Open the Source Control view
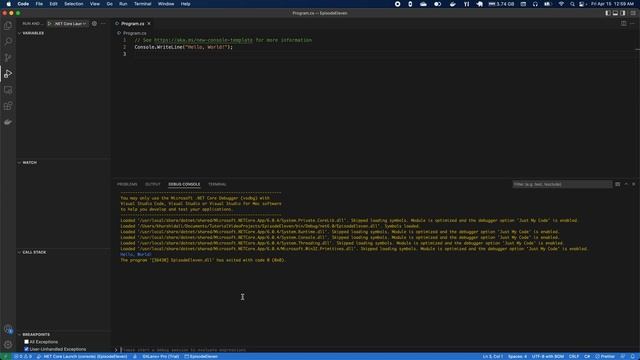Screen dimensions: 640x360 pyautogui.click(x=8, y=58)
